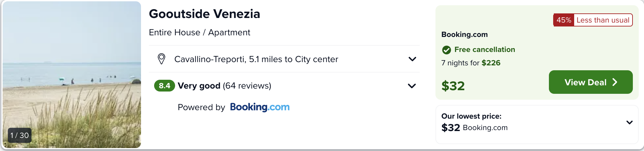The height and width of the screenshot is (151, 644).
Task: Open the Gooutside Venezia listing title
Action: tap(204, 14)
